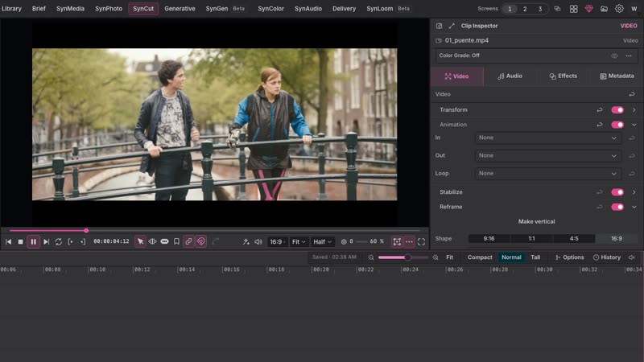Open the grid layout icon
The height and width of the screenshot is (362, 644).
[573, 9]
